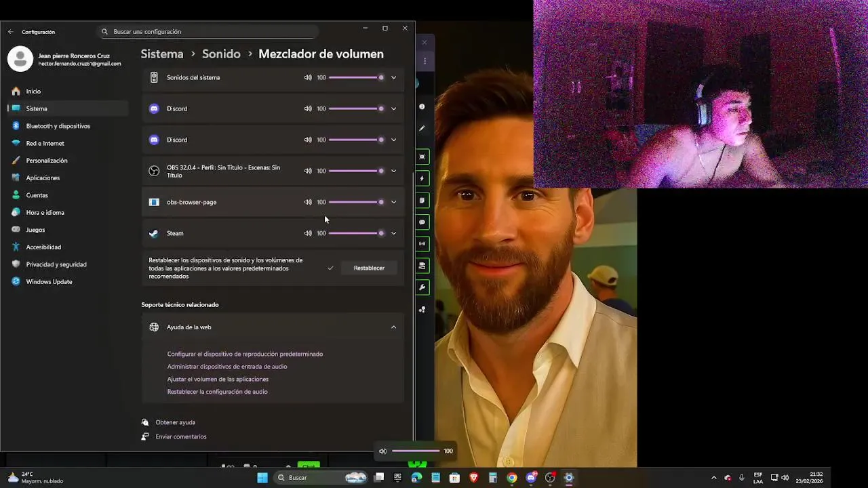Viewport: 868px width, 488px height.
Task: Mute obs-browser-page volume
Action: click(x=308, y=202)
